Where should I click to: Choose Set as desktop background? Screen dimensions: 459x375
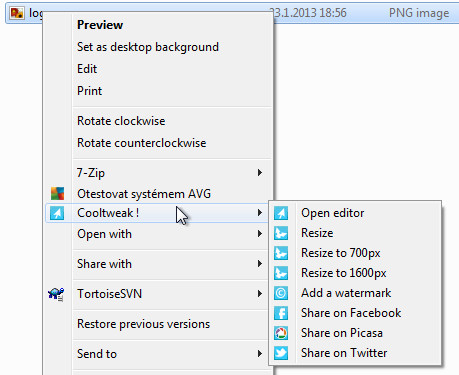coord(148,47)
